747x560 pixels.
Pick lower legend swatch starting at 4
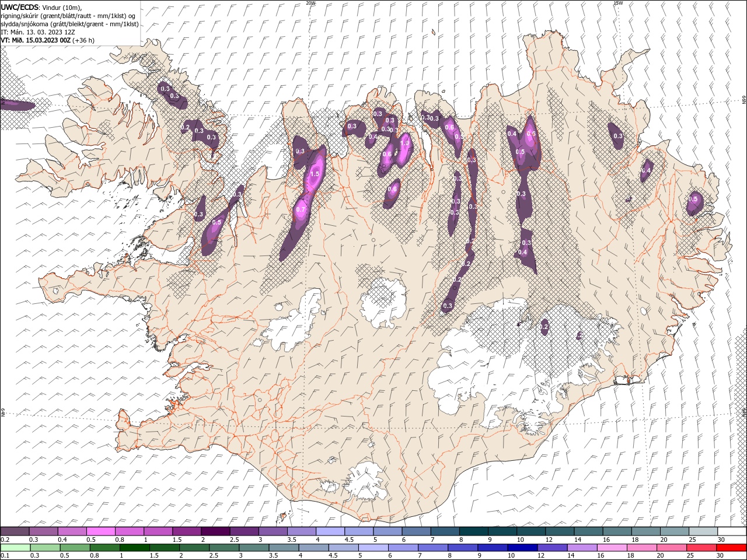pos(313,548)
